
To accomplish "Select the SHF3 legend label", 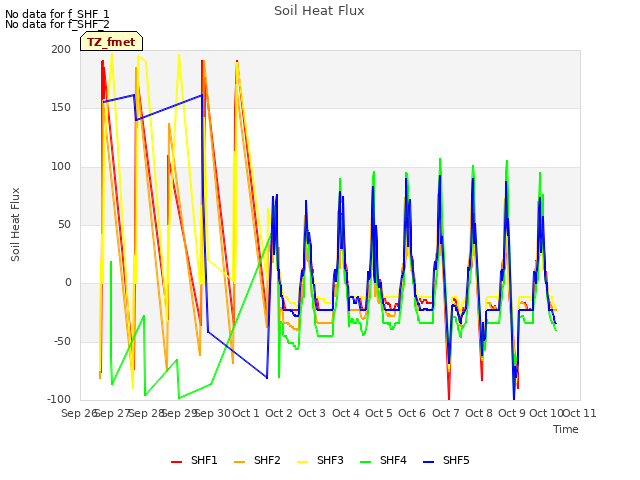I will [330, 460].
